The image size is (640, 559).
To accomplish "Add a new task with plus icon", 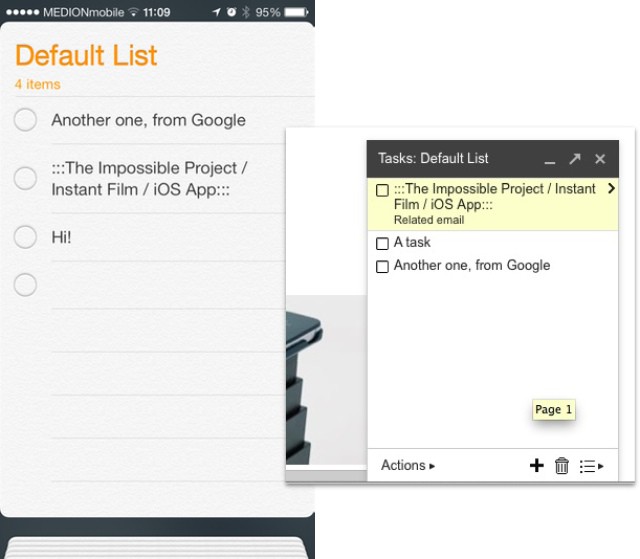I will point(537,465).
